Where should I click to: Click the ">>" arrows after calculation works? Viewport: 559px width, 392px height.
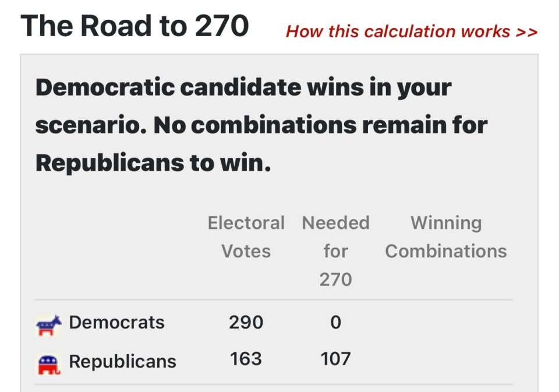click(526, 32)
